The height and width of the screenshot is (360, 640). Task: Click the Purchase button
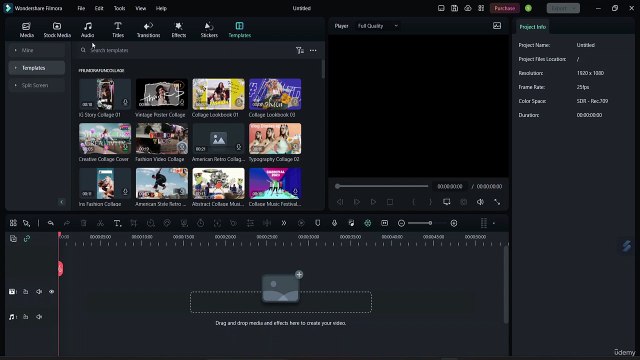tap(504, 8)
